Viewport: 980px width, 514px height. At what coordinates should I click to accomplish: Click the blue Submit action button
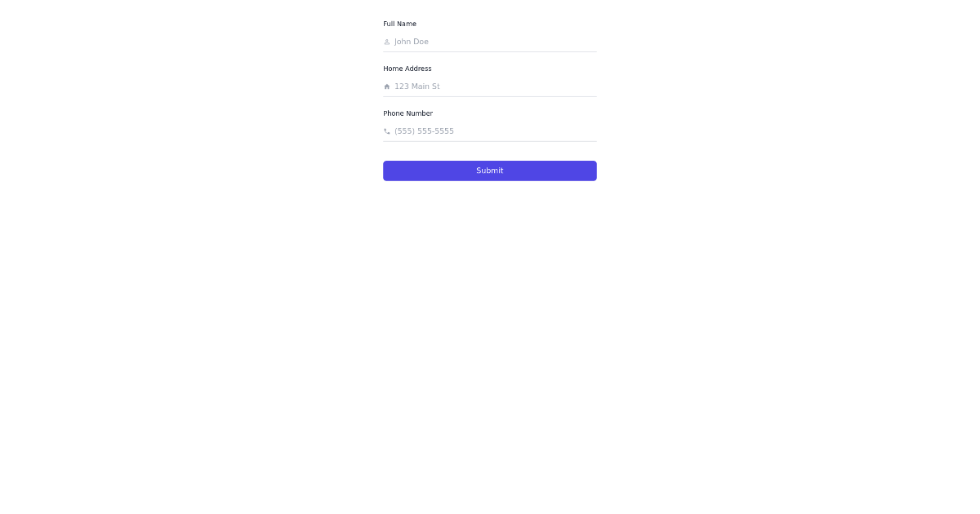click(490, 171)
